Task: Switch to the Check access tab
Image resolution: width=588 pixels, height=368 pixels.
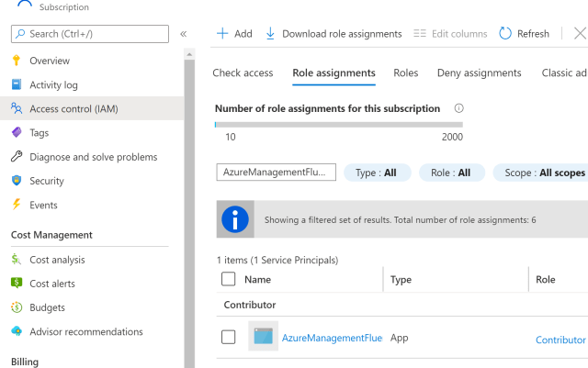Action: pyautogui.click(x=243, y=73)
